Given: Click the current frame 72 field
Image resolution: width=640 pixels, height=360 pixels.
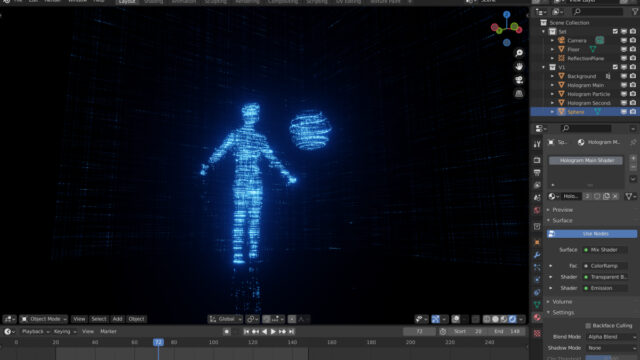Looking at the screenshot, I should pos(419,331).
